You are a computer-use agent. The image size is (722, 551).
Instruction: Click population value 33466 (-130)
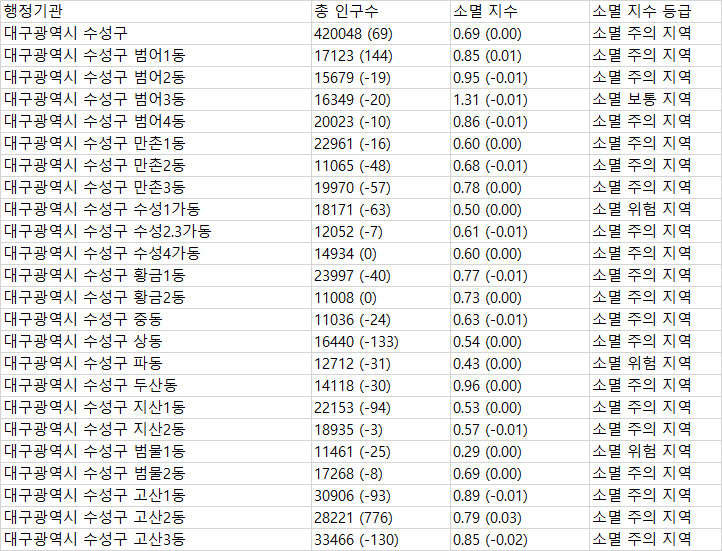(x=356, y=539)
